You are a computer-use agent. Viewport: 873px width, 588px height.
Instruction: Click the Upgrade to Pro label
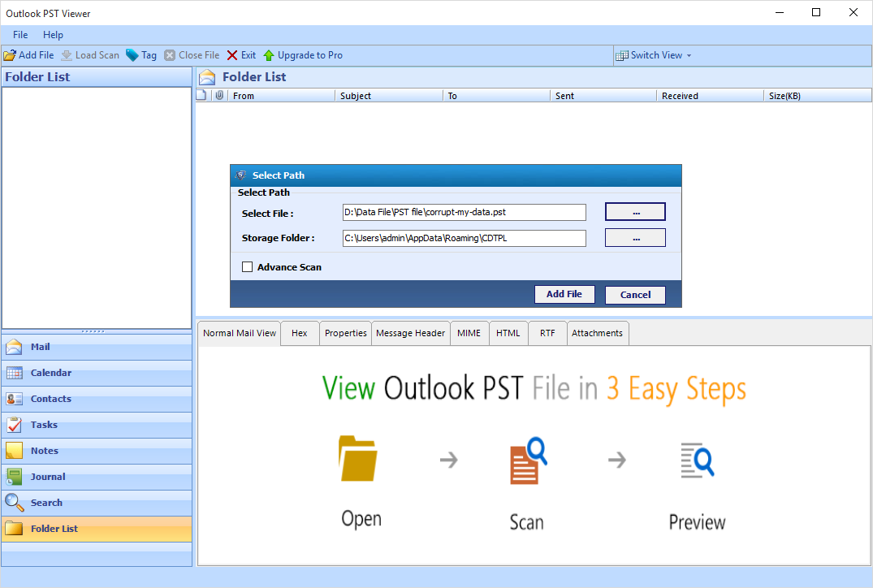310,55
